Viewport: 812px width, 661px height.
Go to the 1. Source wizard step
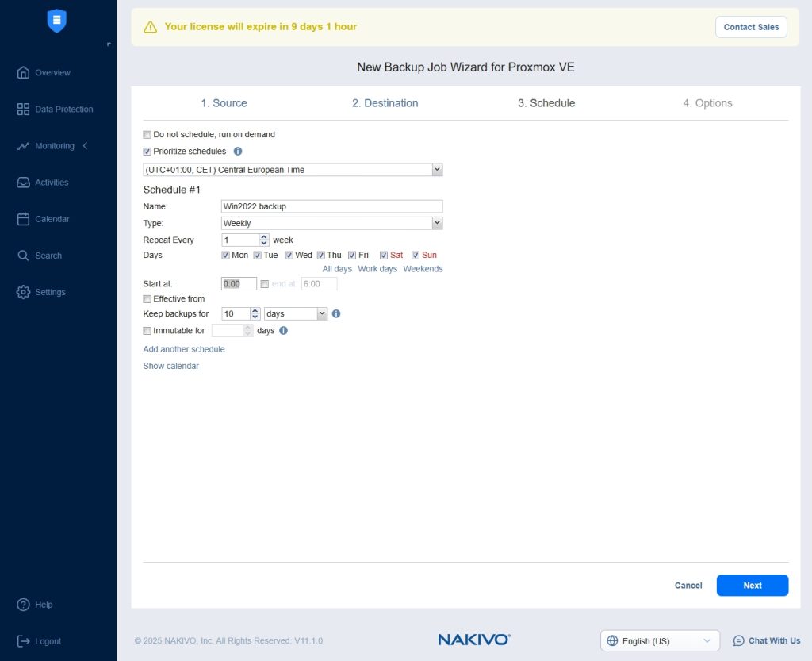(x=224, y=103)
